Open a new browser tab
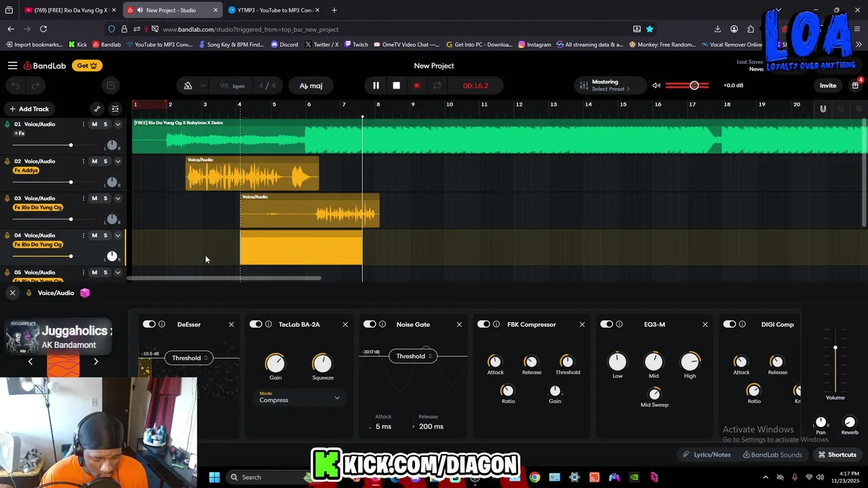This screenshot has width=868, height=488. pyautogui.click(x=334, y=10)
